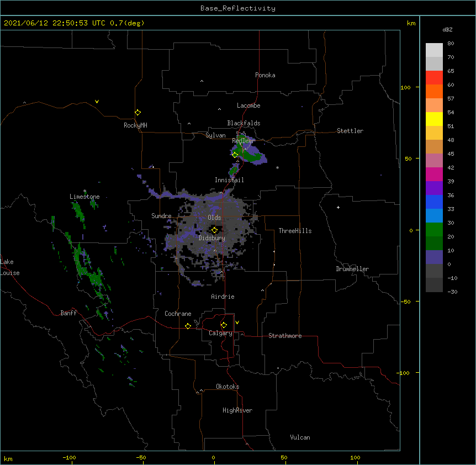Click the Stettler label

tap(350, 131)
